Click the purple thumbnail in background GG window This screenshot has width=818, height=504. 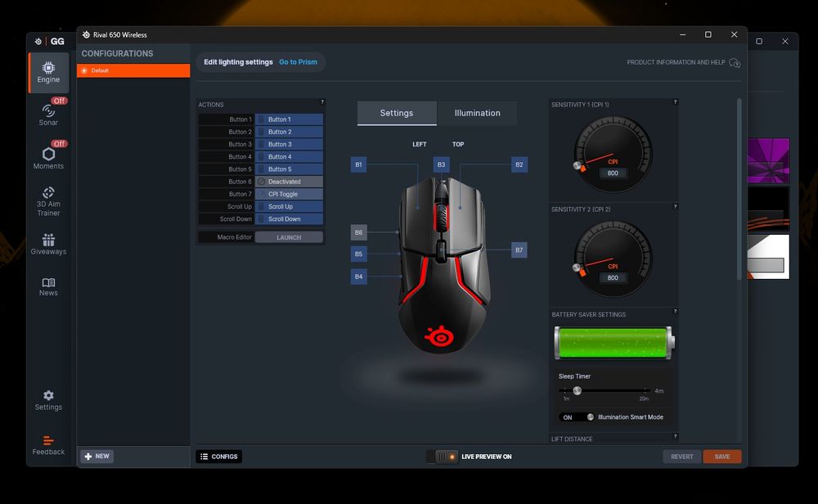768,160
